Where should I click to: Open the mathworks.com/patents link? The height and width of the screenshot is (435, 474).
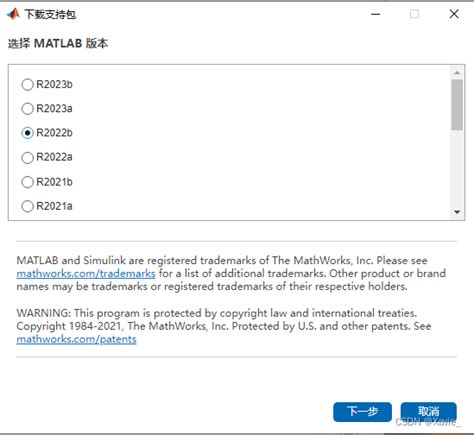click(76, 339)
